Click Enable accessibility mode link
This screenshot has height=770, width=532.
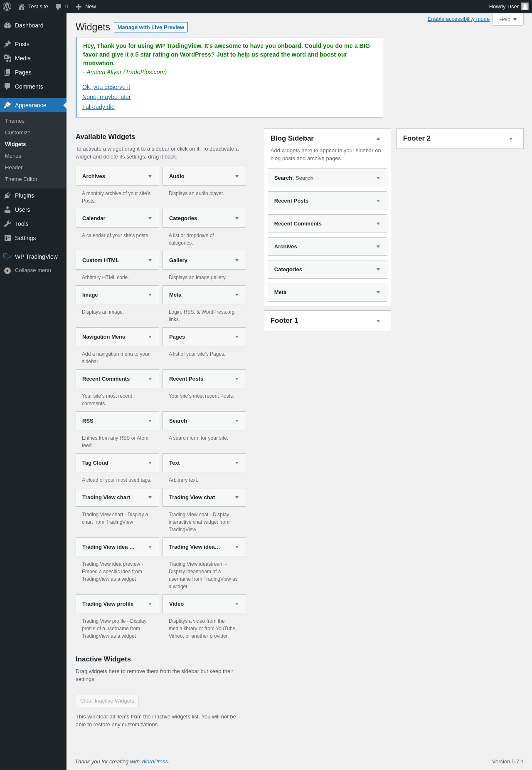(x=458, y=19)
